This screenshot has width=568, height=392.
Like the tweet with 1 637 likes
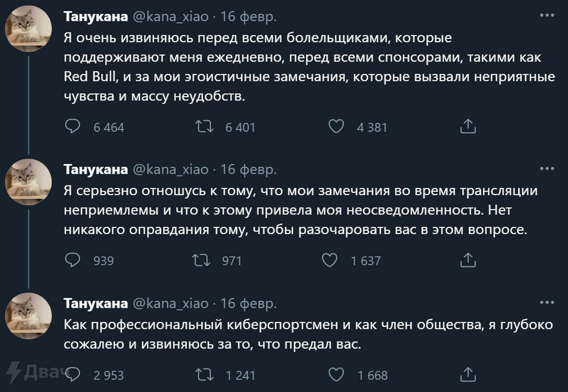click(x=329, y=260)
